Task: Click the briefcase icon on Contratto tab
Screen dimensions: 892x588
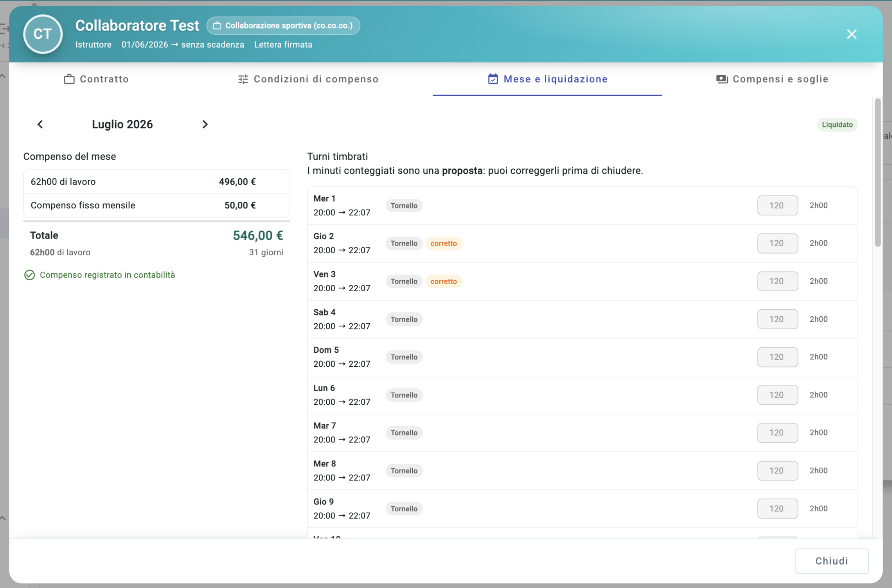Action: [x=69, y=79]
